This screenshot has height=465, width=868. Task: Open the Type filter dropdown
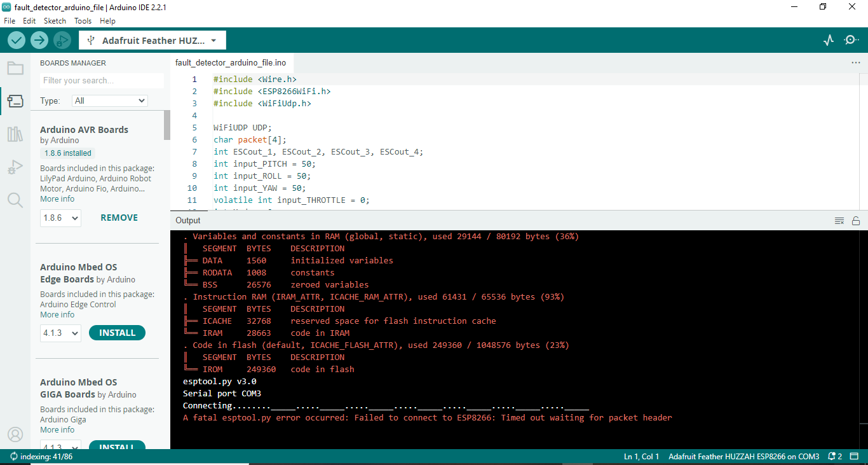click(111, 101)
